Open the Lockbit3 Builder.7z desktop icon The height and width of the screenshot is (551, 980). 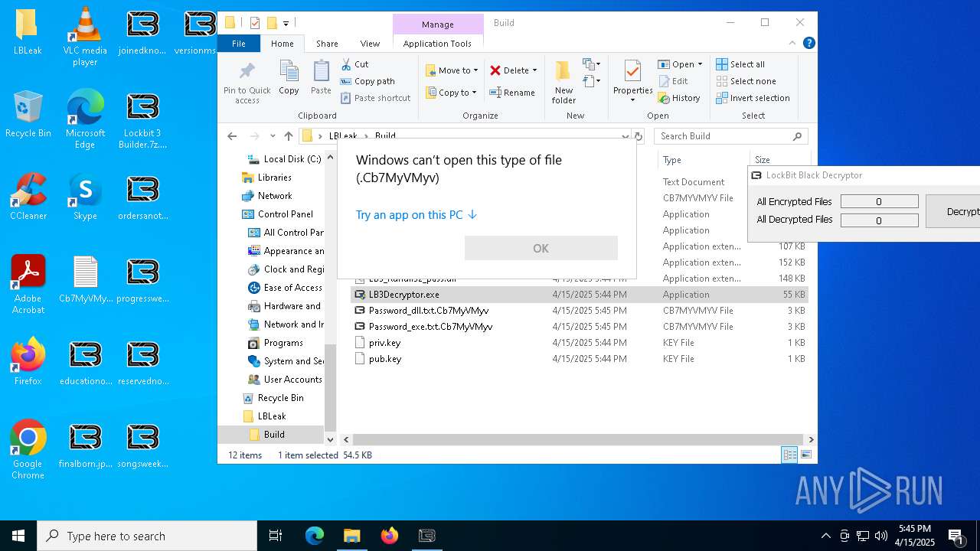pos(142,119)
